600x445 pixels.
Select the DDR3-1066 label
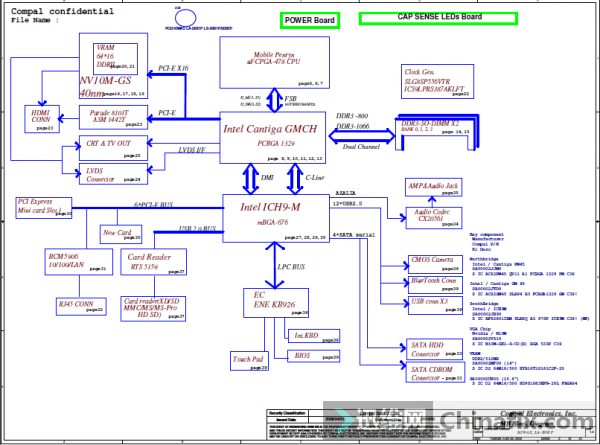[x=353, y=126]
